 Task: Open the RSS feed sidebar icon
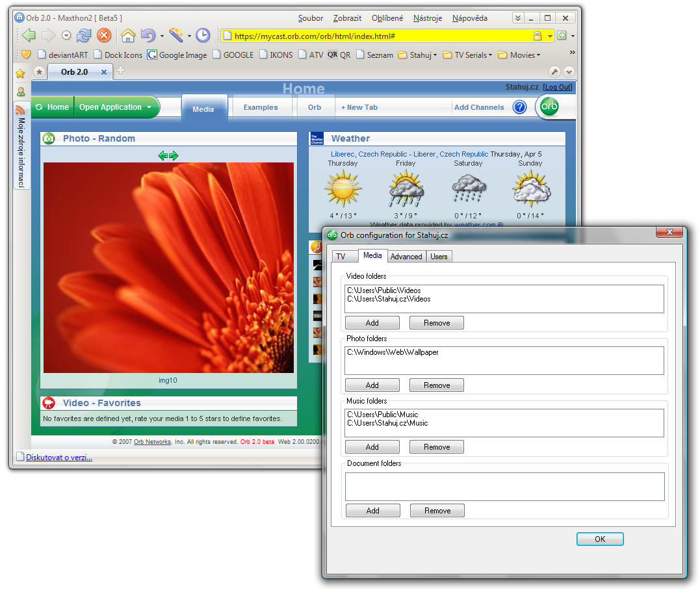click(x=20, y=110)
